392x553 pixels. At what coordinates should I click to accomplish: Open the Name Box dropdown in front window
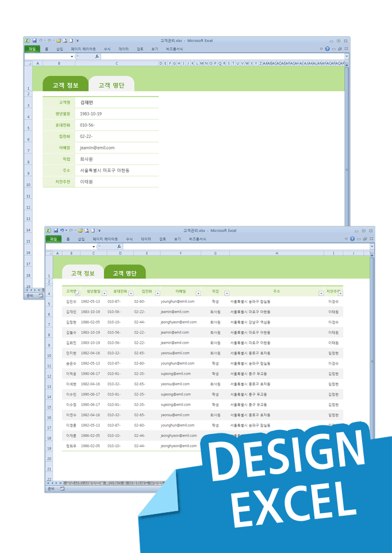coord(94,246)
